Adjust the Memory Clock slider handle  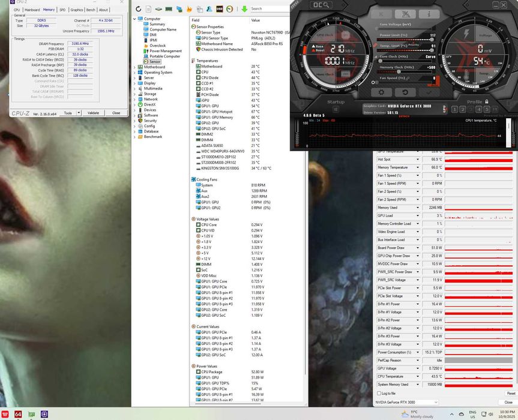click(399, 71)
